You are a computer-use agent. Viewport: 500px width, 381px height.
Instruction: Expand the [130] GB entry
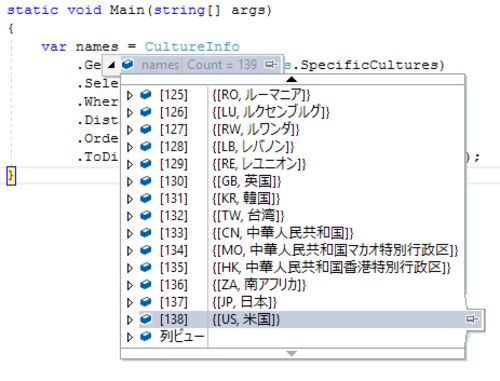pyautogui.click(x=130, y=182)
